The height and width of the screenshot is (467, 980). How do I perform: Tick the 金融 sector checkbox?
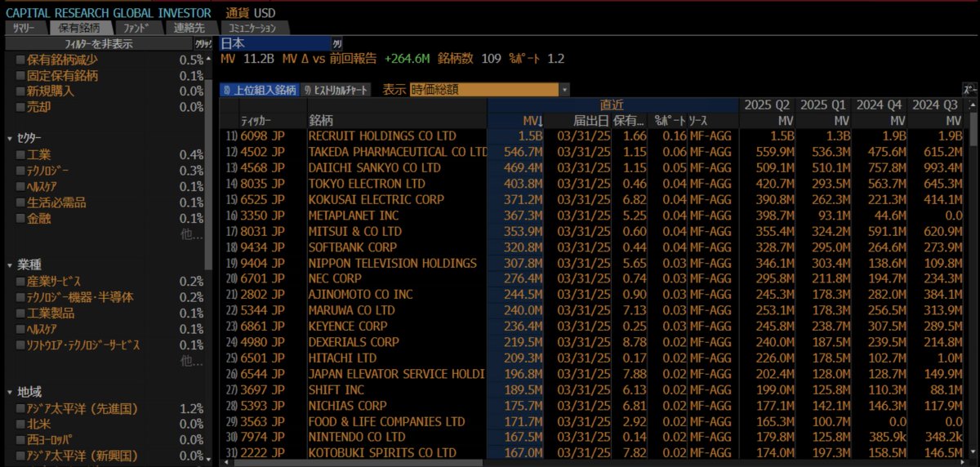pyautogui.click(x=21, y=218)
